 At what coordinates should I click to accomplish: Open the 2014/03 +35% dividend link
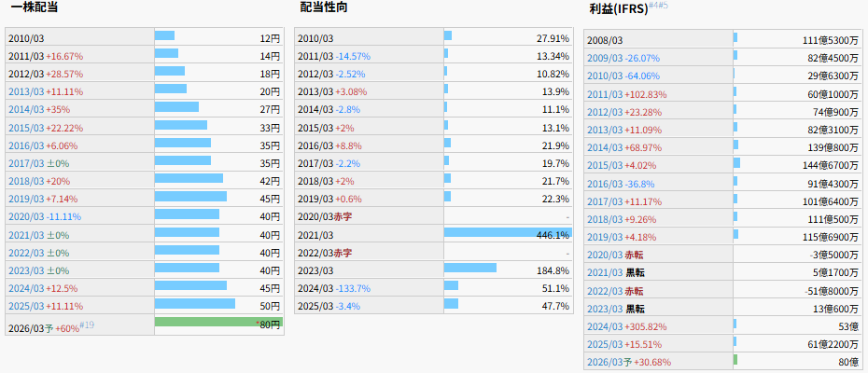25,109
